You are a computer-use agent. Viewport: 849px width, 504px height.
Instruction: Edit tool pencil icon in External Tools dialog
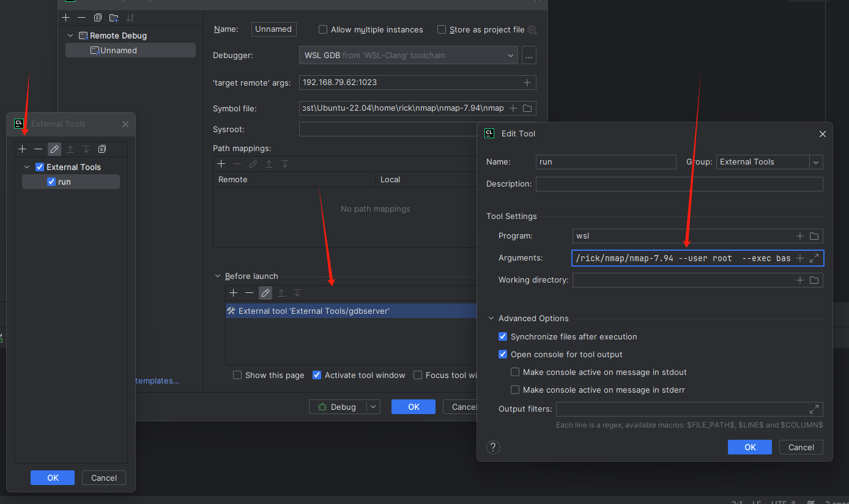tap(54, 149)
